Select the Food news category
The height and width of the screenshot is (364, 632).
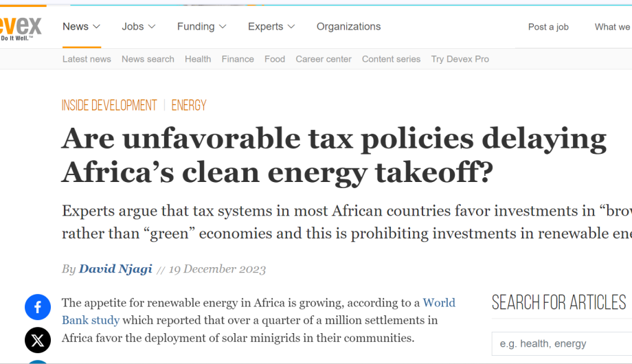pos(275,59)
